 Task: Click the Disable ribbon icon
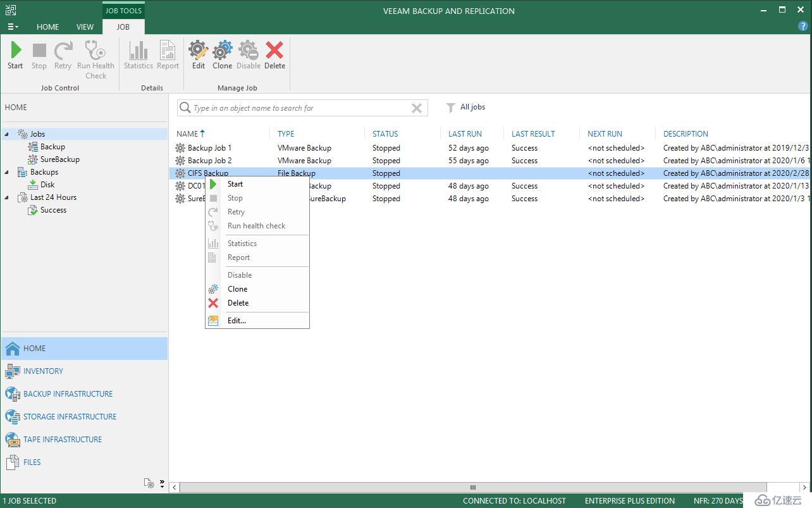click(x=248, y=51)
